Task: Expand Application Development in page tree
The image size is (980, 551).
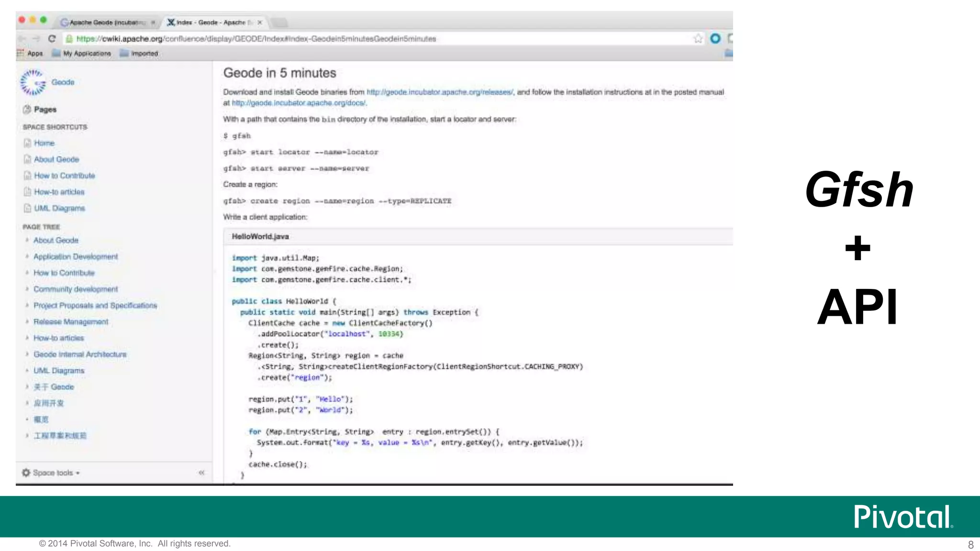Action: coord(27,256)
